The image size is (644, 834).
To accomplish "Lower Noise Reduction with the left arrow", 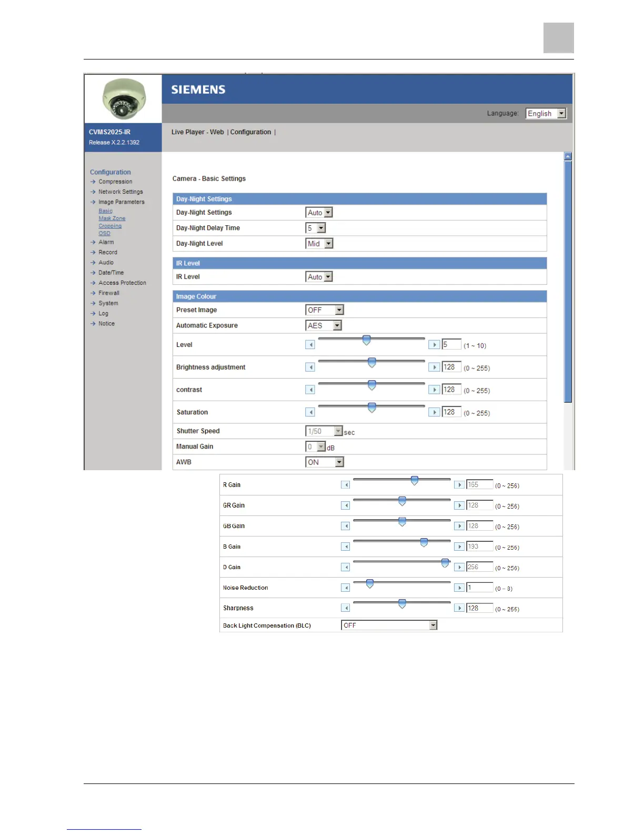I will tap(346, 588).
